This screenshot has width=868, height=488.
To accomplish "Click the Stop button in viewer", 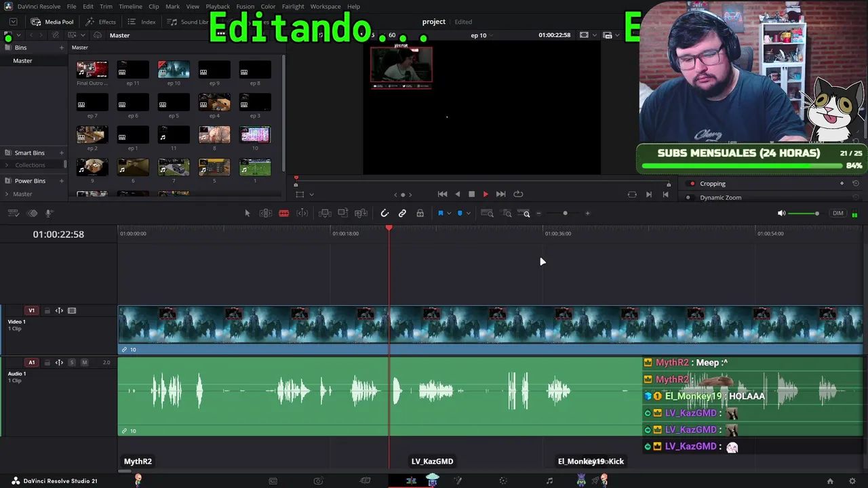I will point(472,195).
